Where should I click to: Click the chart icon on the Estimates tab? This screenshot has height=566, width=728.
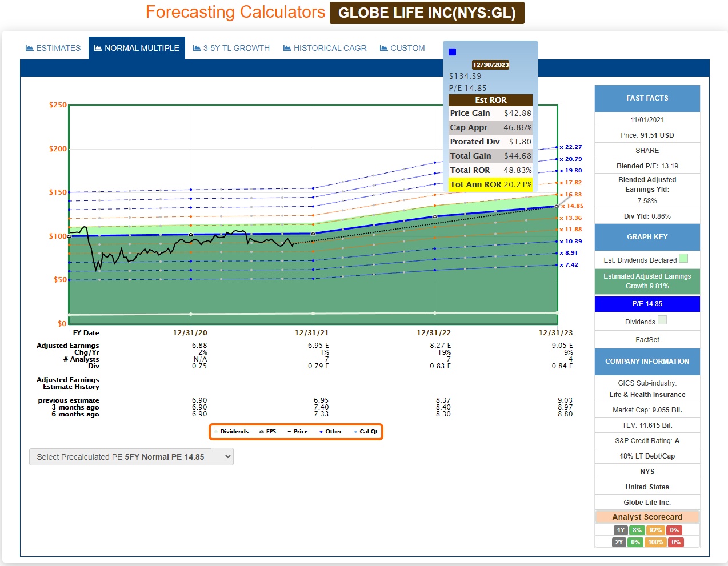30,49
